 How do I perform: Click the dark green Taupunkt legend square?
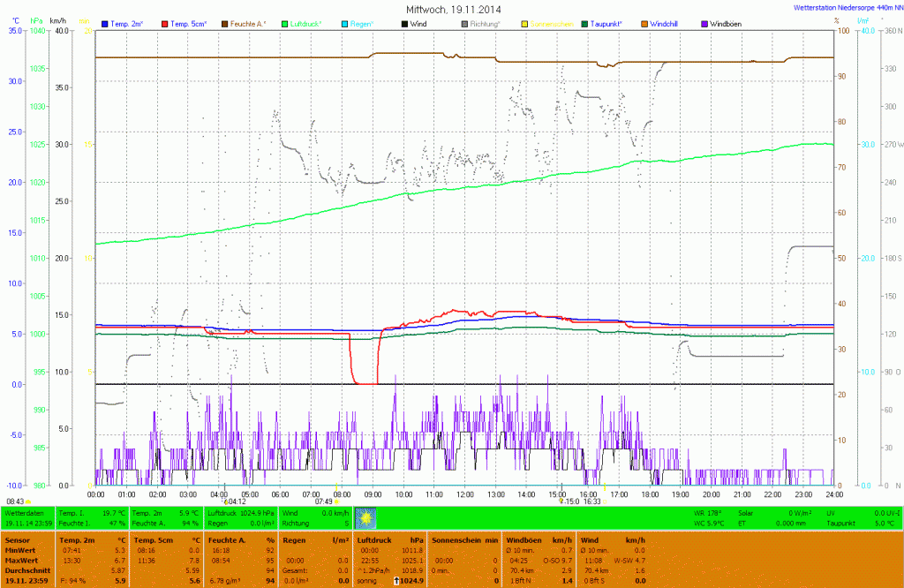[x=584, y=23]
